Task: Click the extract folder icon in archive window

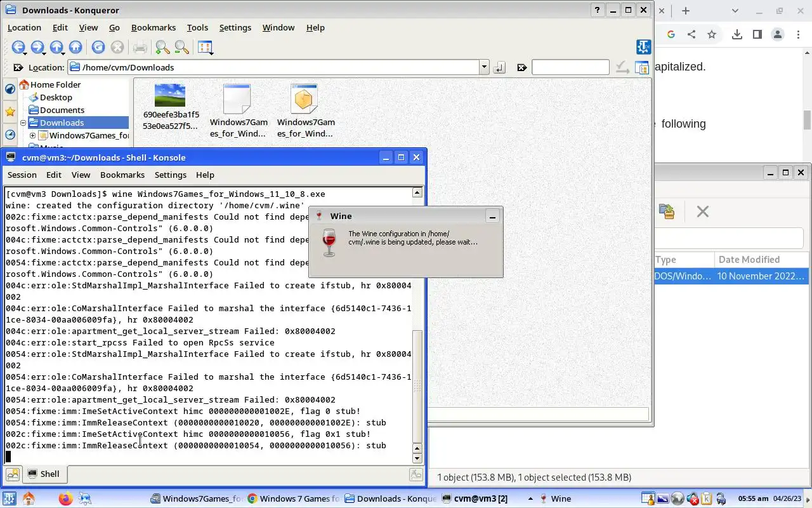Action: click(666, 211)
